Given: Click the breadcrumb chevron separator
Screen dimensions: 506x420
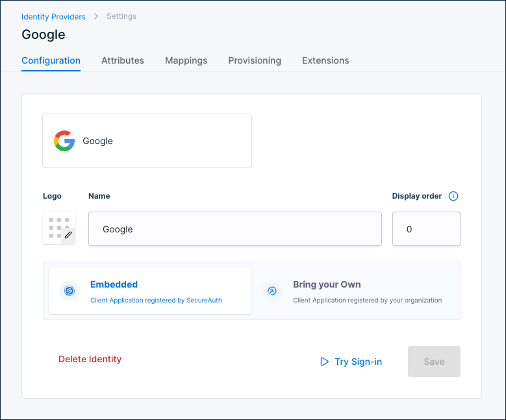Looking at the screenshot, I should [x=96, y=16].
